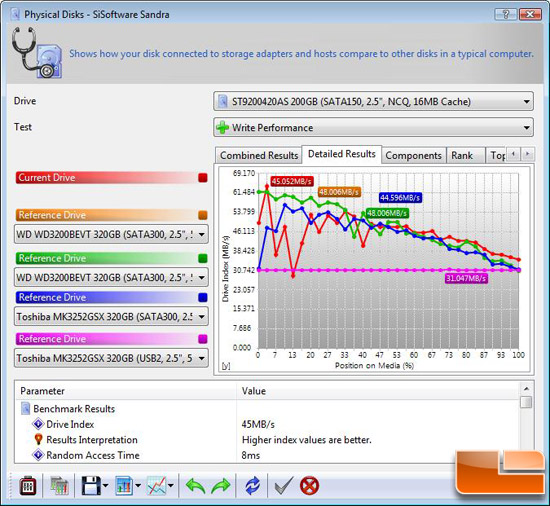Click the stethoscope disk module icon
Viewport: 550px width, 506px height.
[x=37, y=53]
